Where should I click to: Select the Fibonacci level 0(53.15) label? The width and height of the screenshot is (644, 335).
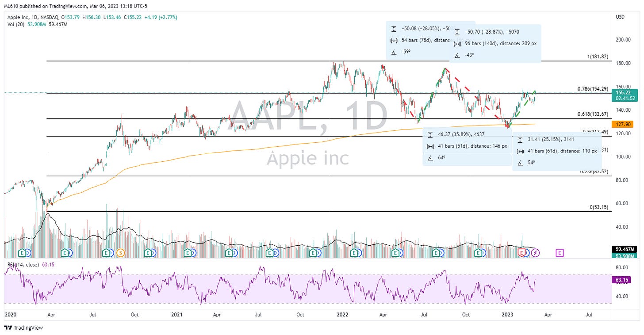[599, 207]
